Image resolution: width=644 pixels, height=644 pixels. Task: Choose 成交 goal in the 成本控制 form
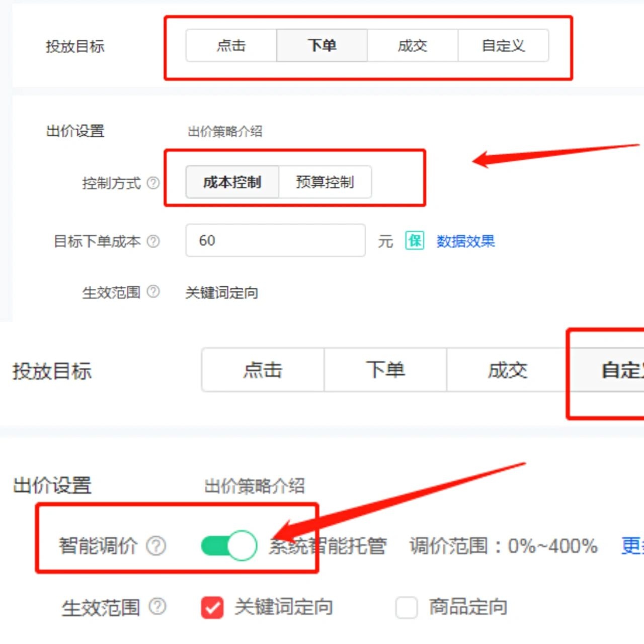413,46
